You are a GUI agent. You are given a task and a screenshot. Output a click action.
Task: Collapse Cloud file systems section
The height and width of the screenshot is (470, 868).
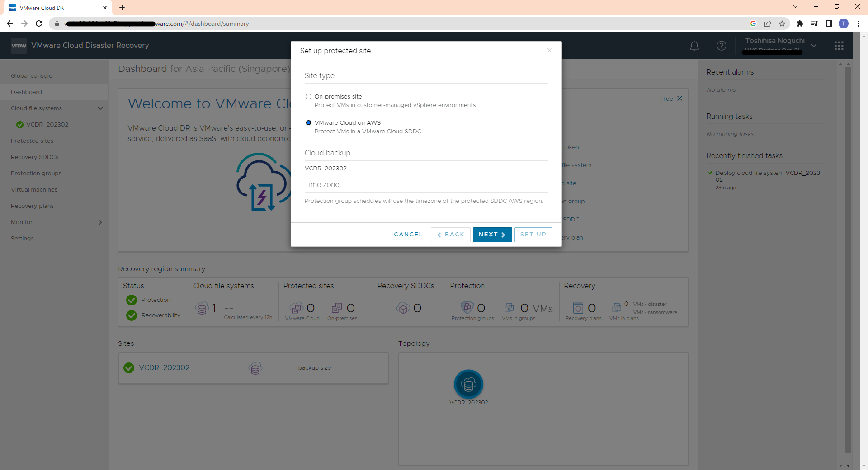click(100, 108)
